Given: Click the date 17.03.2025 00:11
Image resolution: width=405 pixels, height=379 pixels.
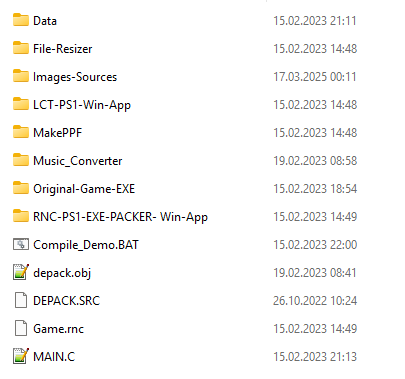Looking at the screenshot, I should pos(315,77).
